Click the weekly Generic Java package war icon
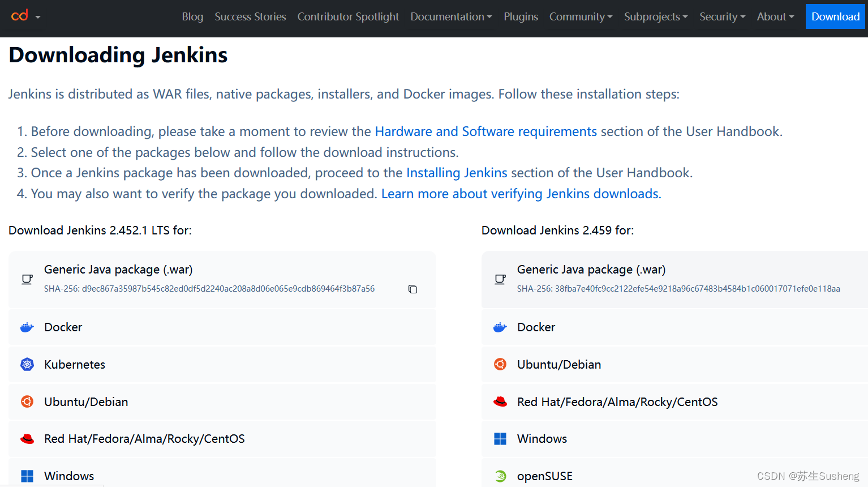Screen dimensions: 868x487 [x=500, y=279]
